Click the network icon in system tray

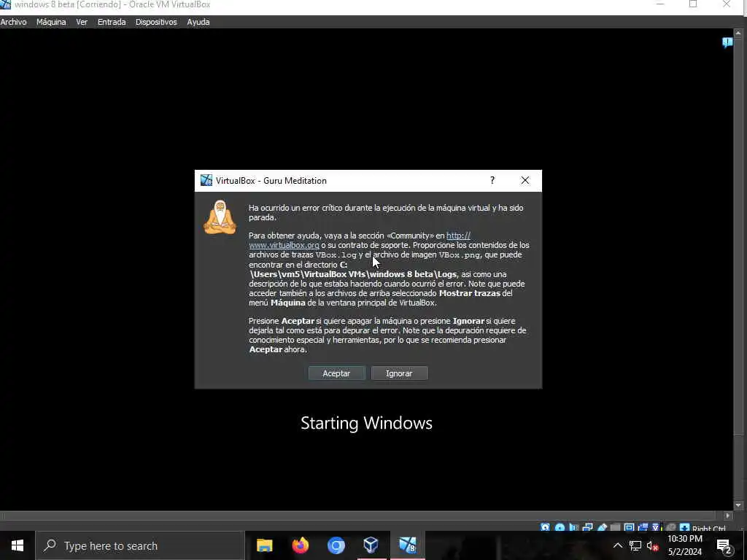(x=635, y=545)
